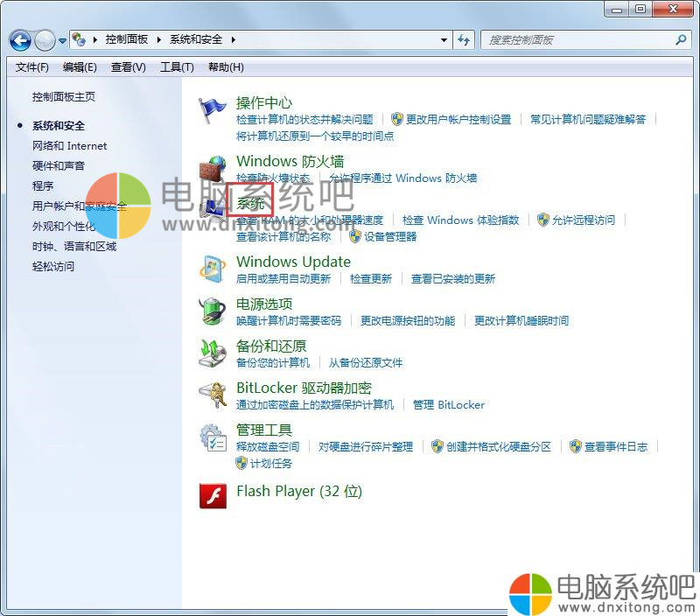The width and height of the screenshot is (700, 616).
Task: Expand the arrow after 控制面板 breadcrumb
Action: click(159, 39)
